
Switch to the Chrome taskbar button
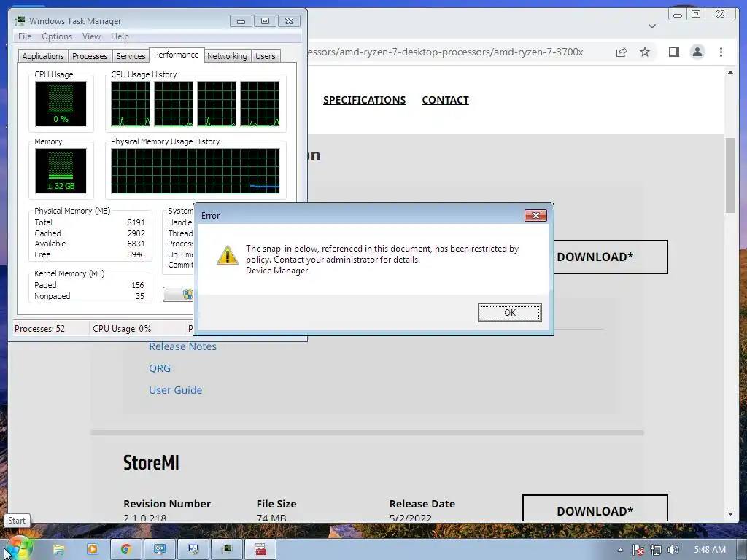tap(125, 550)
